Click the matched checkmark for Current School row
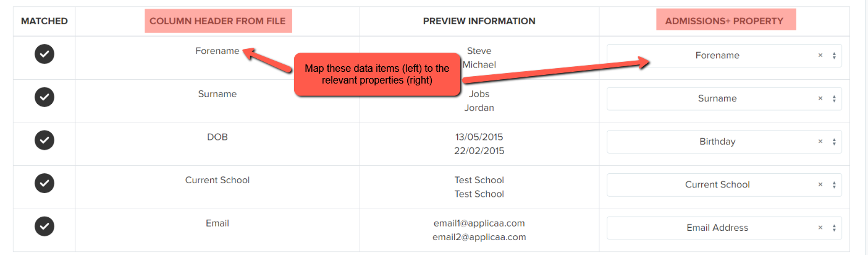This screenshot has height=255, width=868. pyautogui.click(x=44, y=183)
